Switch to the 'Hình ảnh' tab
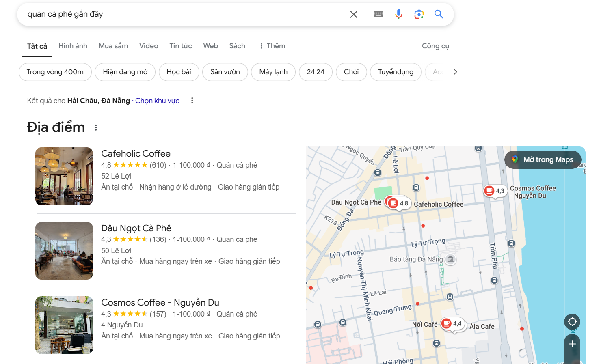 73,46
